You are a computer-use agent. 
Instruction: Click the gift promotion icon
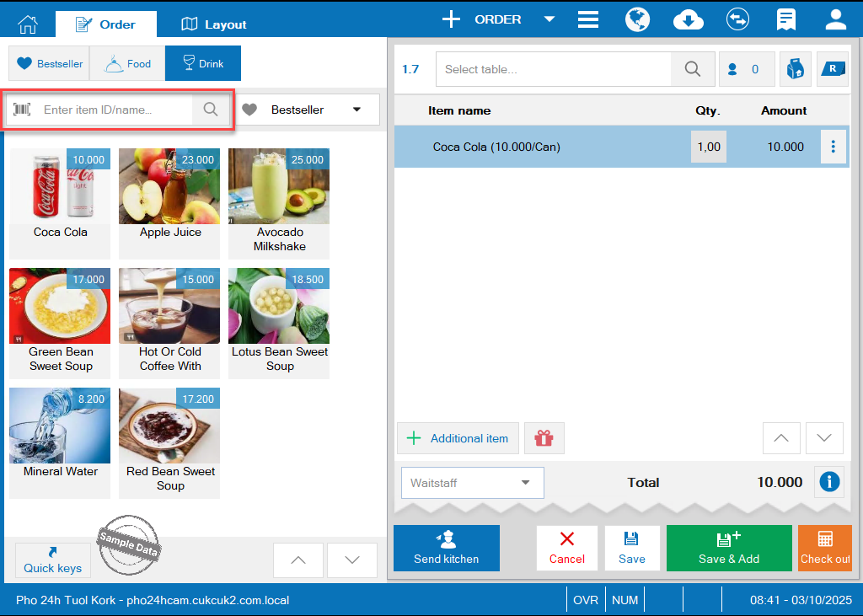[x=544, y=438]
